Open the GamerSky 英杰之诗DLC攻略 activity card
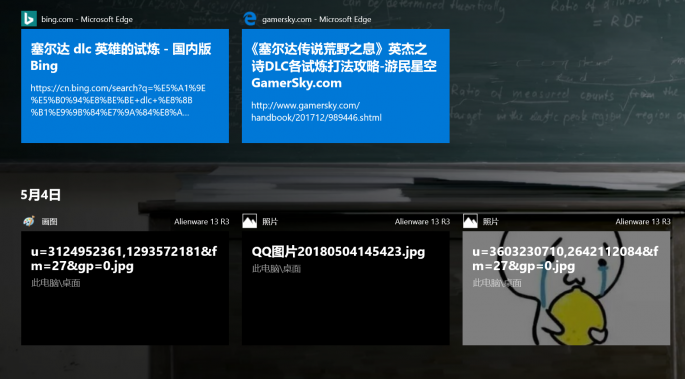This screenshot has height=379, width=685. click(x=346, y=86)
